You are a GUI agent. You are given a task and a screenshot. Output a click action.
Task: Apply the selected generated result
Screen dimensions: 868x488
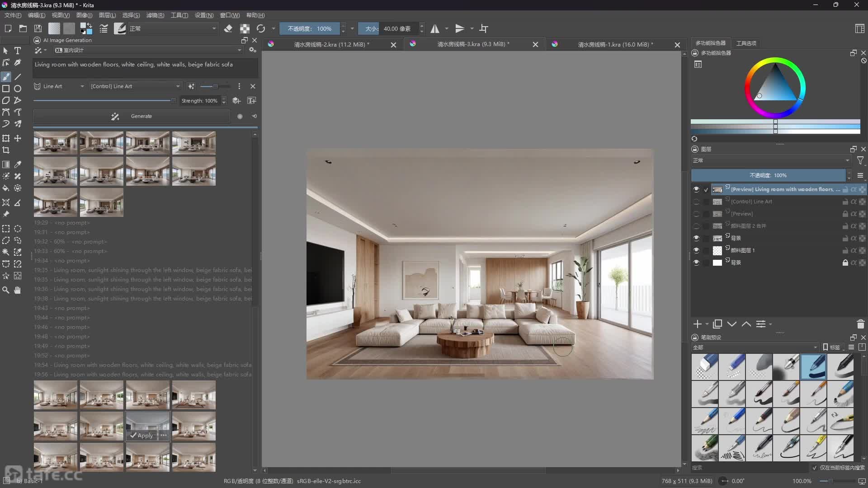tap(142, 436)
